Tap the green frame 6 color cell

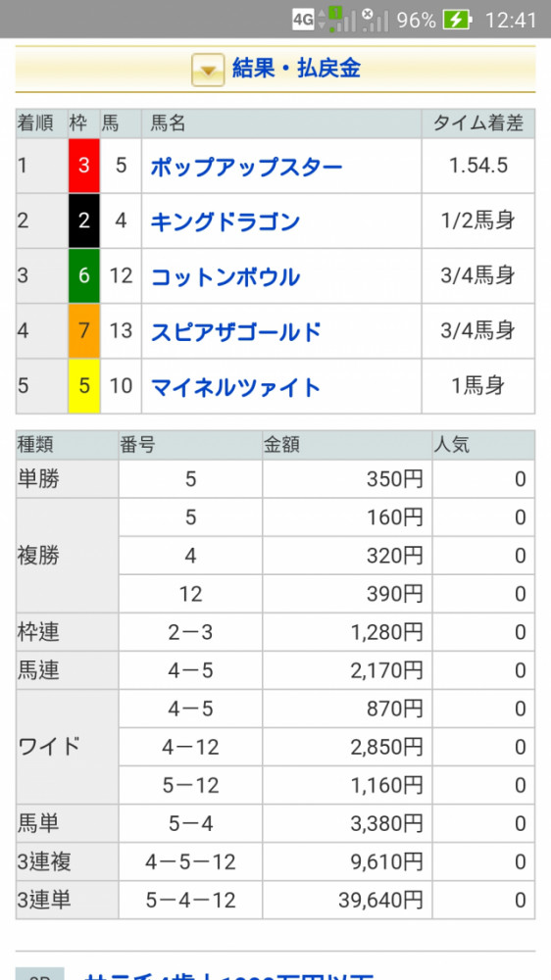tap(83, 276)
